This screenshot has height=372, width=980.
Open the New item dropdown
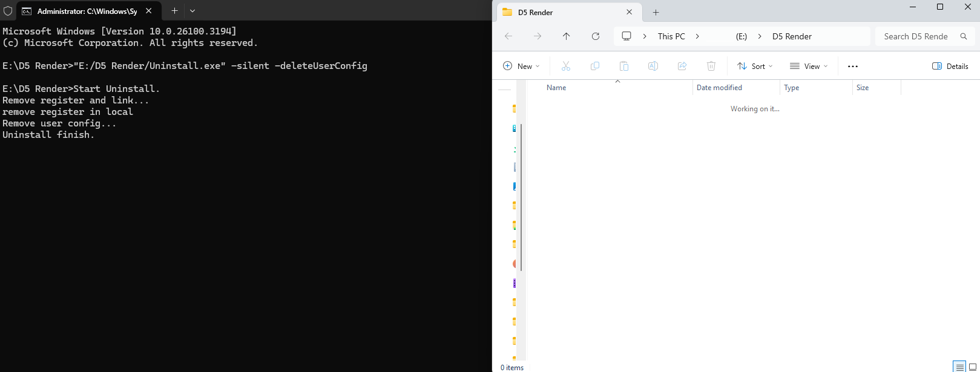[521, 66]
